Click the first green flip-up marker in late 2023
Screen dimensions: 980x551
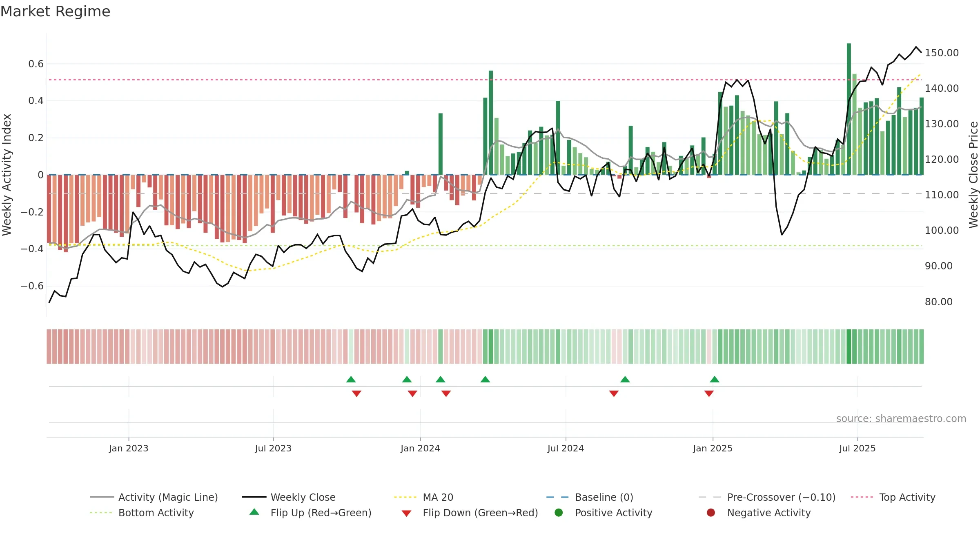click(351, 379)
